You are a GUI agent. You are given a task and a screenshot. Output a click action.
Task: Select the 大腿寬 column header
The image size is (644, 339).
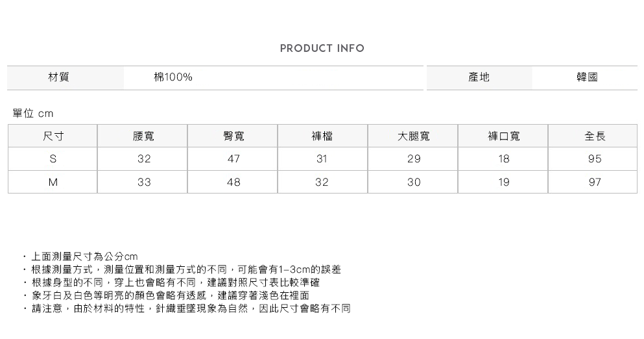[413, 136]
